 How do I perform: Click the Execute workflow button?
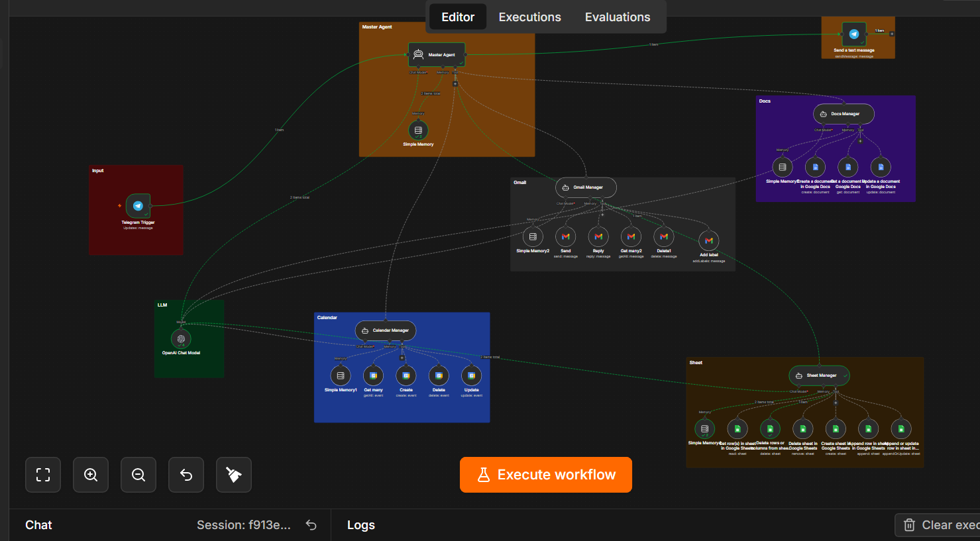(546, 475)
